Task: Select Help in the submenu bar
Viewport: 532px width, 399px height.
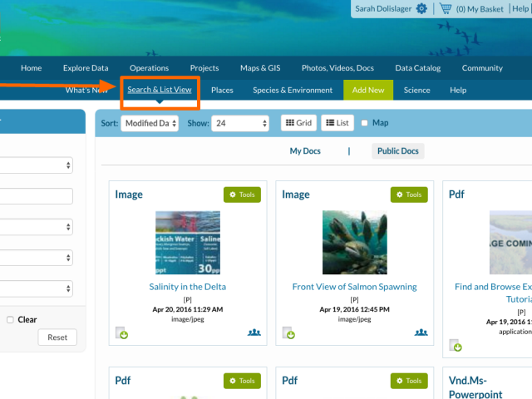Action: [x=458, y=91]
